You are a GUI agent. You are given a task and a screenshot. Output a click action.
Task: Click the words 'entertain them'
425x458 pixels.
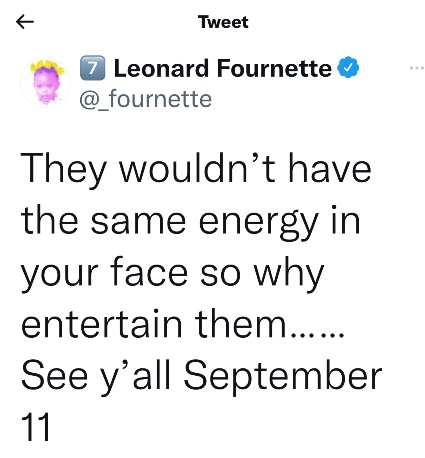(153, 324)
